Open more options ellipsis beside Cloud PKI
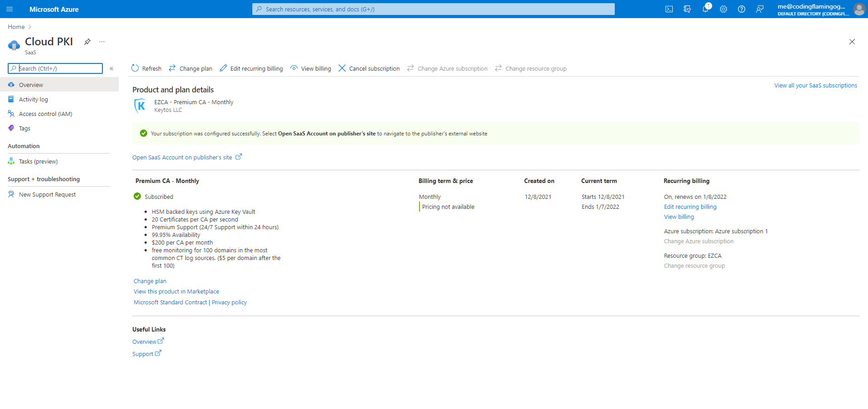The width and height of the screenshot is (868, 409). pos(102,42)
